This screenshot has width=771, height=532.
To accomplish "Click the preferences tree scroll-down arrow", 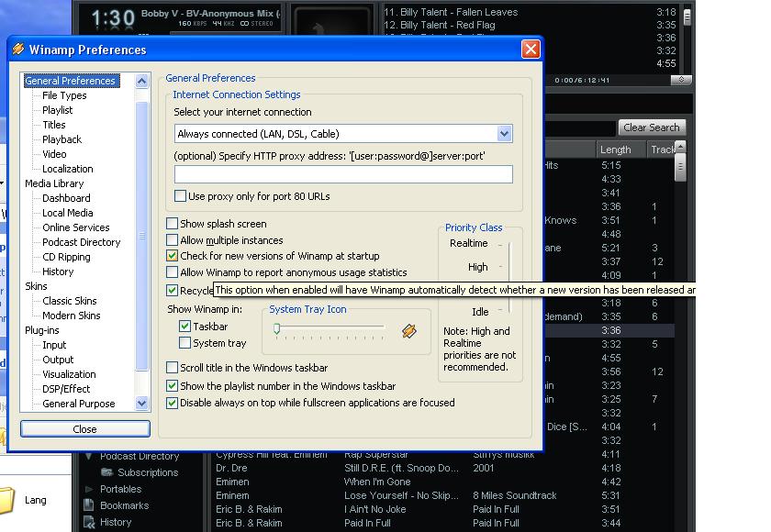I will 141,404.
